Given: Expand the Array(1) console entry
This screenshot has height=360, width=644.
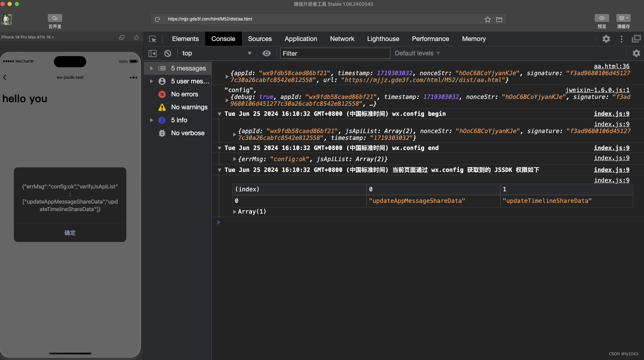Looking at the screenshot, I should [235, 211].
